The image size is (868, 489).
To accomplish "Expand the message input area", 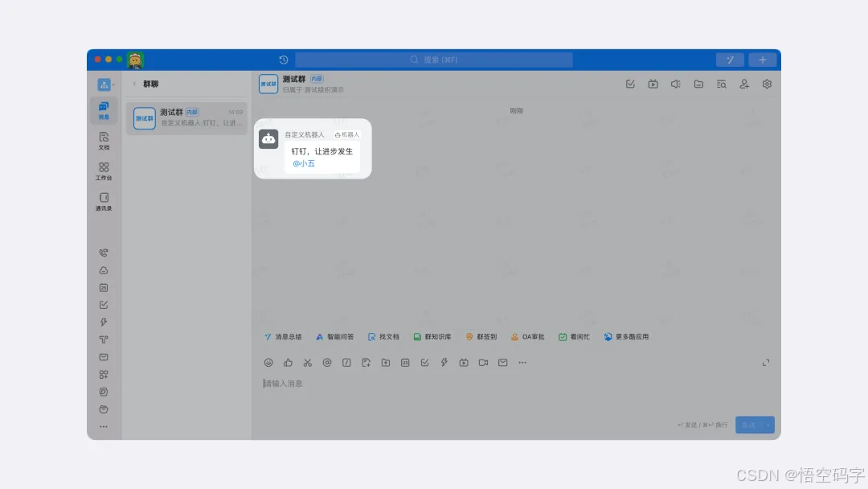I will coord(766,363).
